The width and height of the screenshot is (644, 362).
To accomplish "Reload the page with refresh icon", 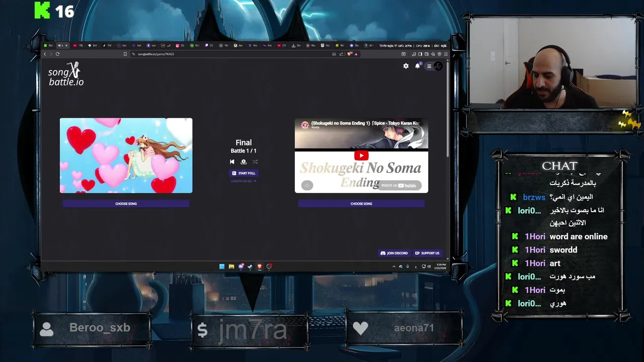I will (57, 54).
